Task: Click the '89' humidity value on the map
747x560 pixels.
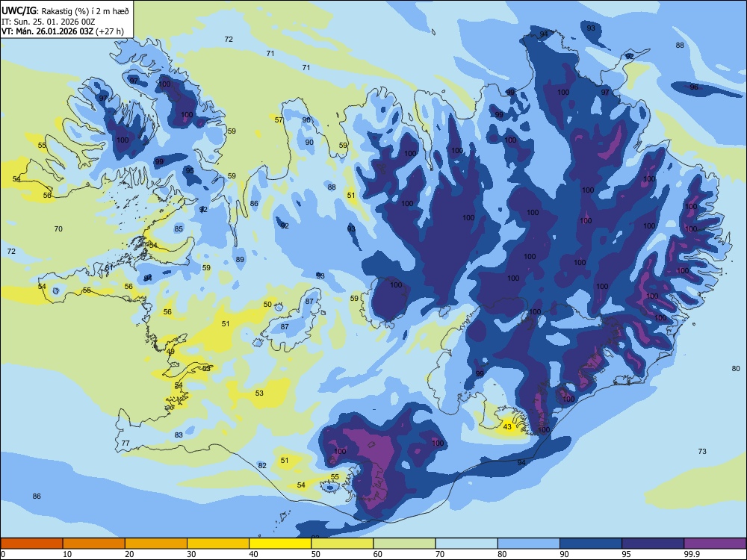Action: pyautogui.click(x=240, y=260)
